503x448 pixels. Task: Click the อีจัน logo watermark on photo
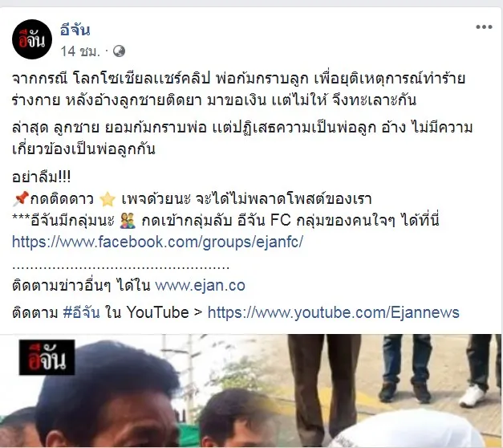pos(47,357)
